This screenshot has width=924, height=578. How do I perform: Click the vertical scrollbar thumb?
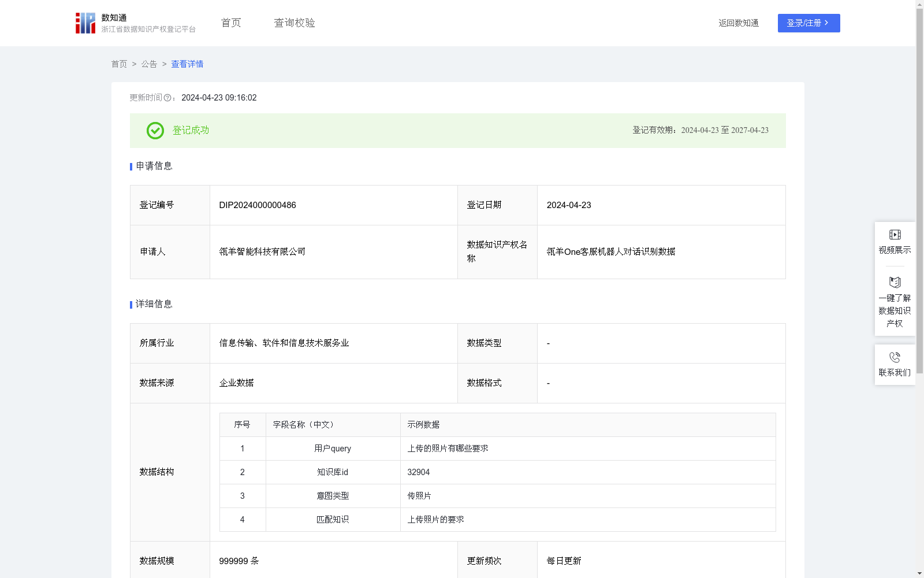click(x=919, y=191)
